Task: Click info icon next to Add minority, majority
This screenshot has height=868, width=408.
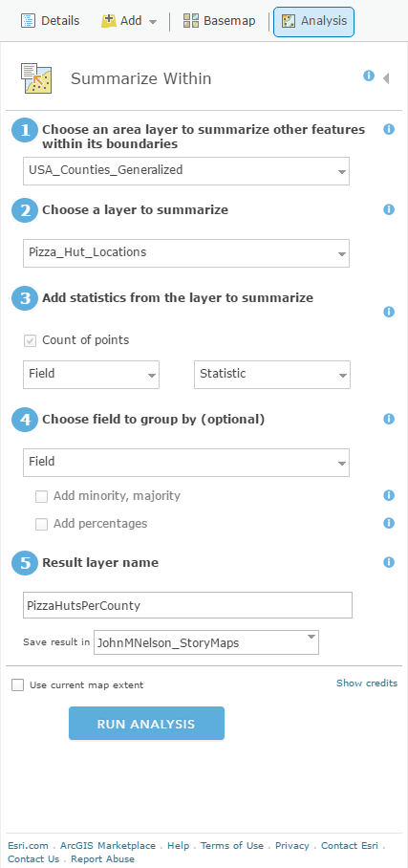Action: (x=389, y=495)
